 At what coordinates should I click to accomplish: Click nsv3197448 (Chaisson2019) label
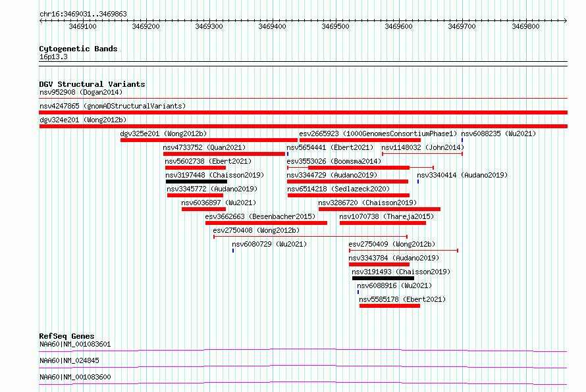(x=215, y=175)
